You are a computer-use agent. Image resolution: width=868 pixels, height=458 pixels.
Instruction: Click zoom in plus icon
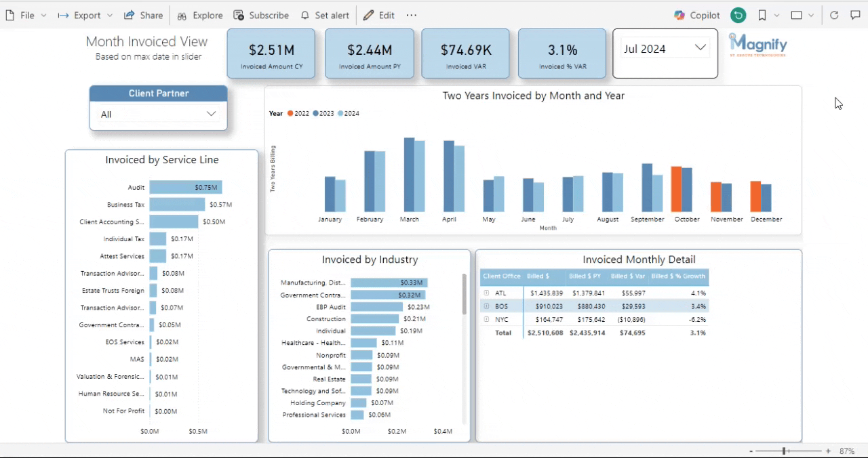point(828,451)
